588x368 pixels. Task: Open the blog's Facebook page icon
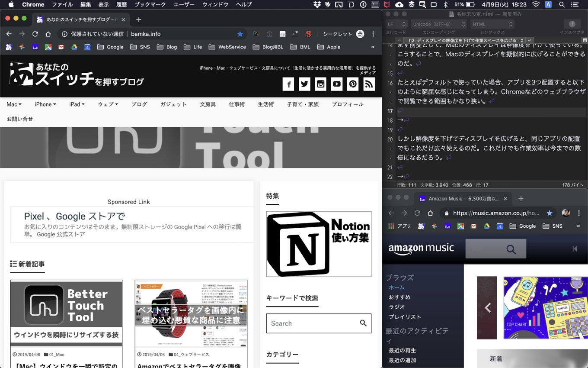pyautogui.click(x=288, y=84)
